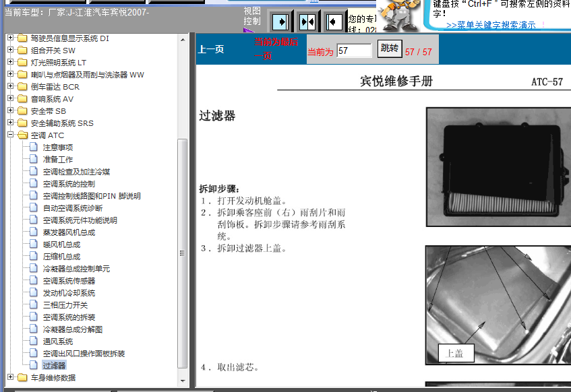
Task: Click the expand-left view control arrow icon
Action: pos(334,22)
